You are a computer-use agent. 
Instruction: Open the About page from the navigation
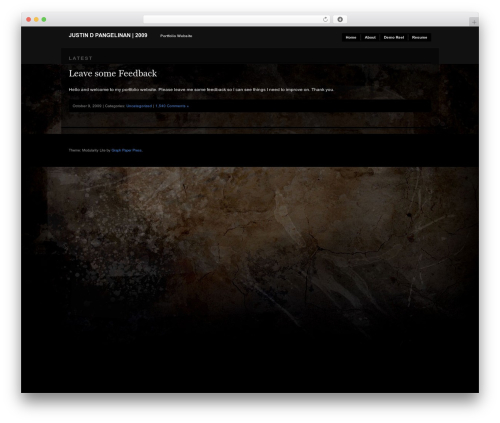click(x=370, y=37)
